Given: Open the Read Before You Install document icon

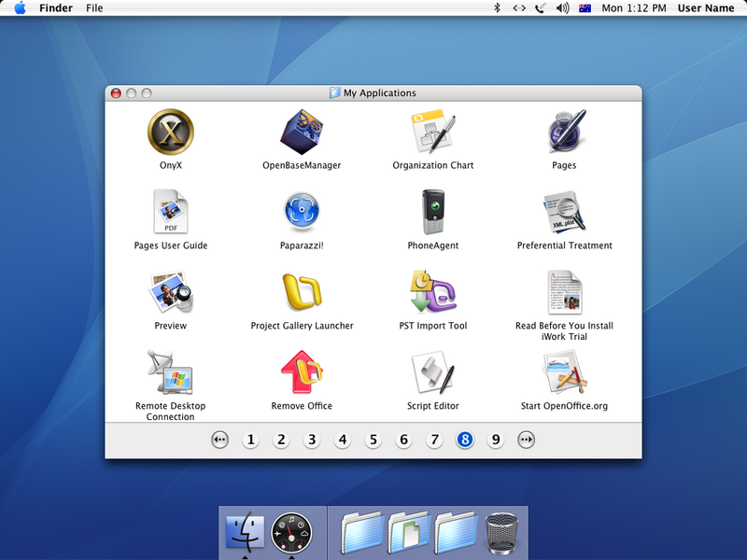Looking at the screenshot, I should (x=565, y=292).
